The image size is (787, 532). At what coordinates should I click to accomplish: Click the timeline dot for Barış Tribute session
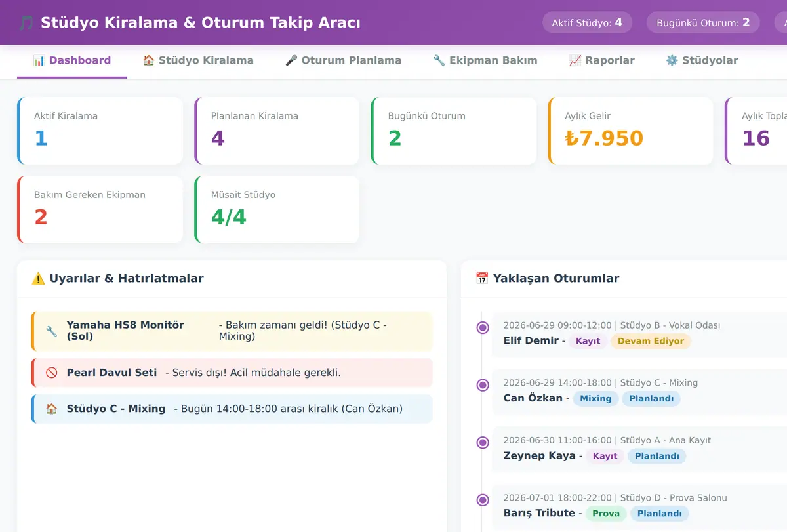[x=483, y=500]
